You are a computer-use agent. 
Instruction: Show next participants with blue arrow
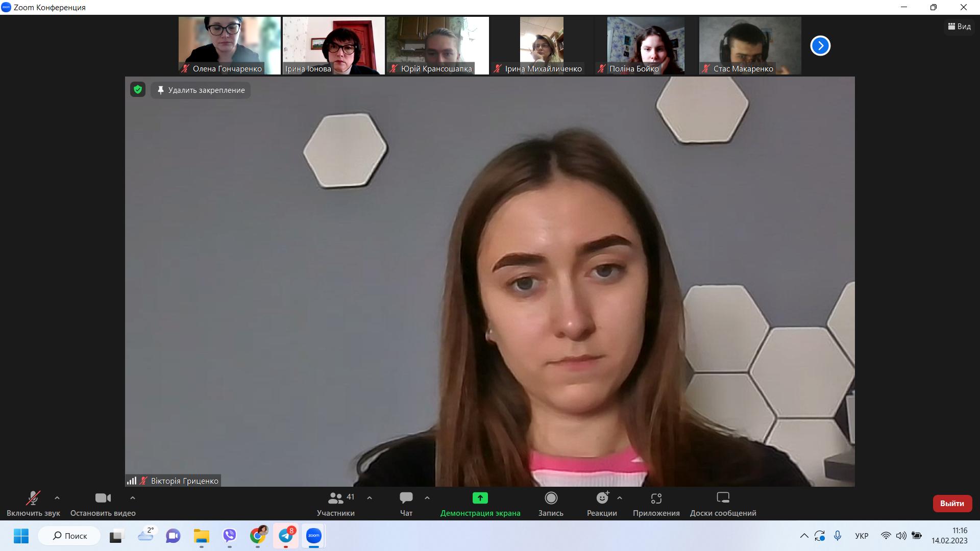(820, 46)
